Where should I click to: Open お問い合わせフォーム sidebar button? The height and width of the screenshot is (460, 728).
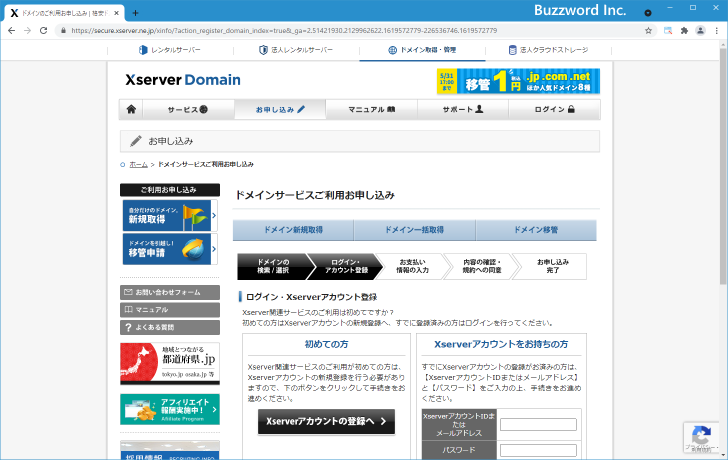[x=170, y=292]
